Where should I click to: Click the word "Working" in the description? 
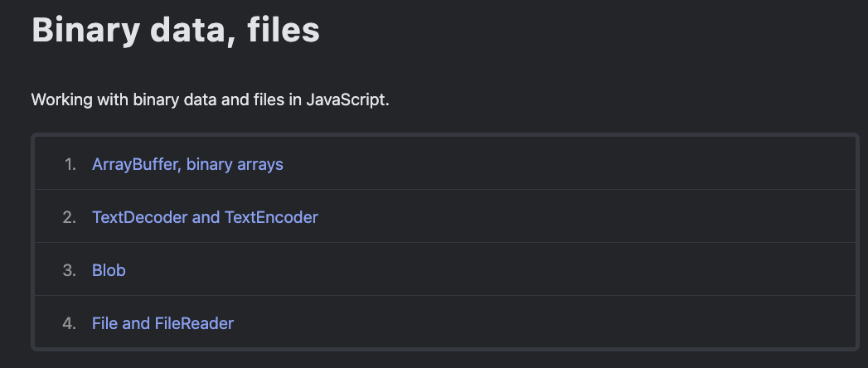(61, 99)
